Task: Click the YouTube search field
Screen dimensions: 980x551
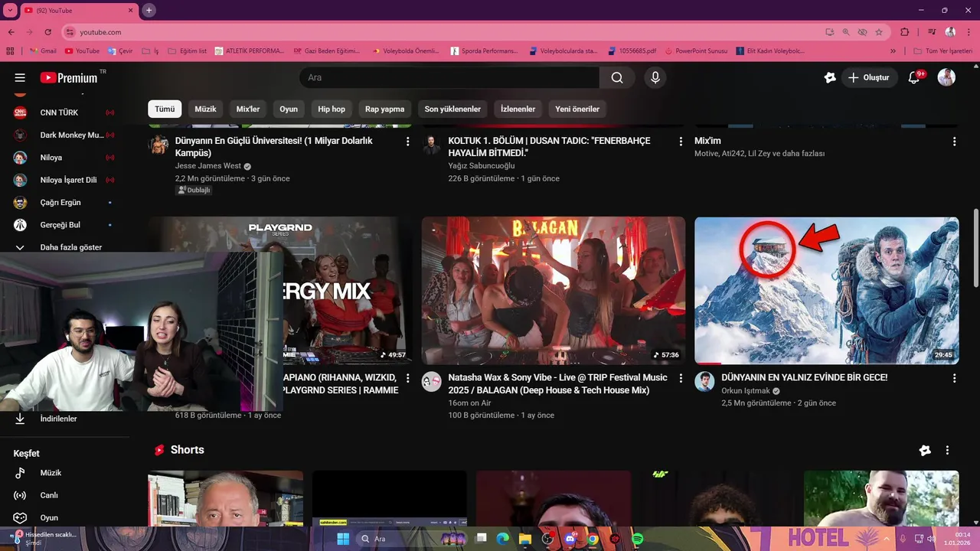Action: click(x=449, y=77)
